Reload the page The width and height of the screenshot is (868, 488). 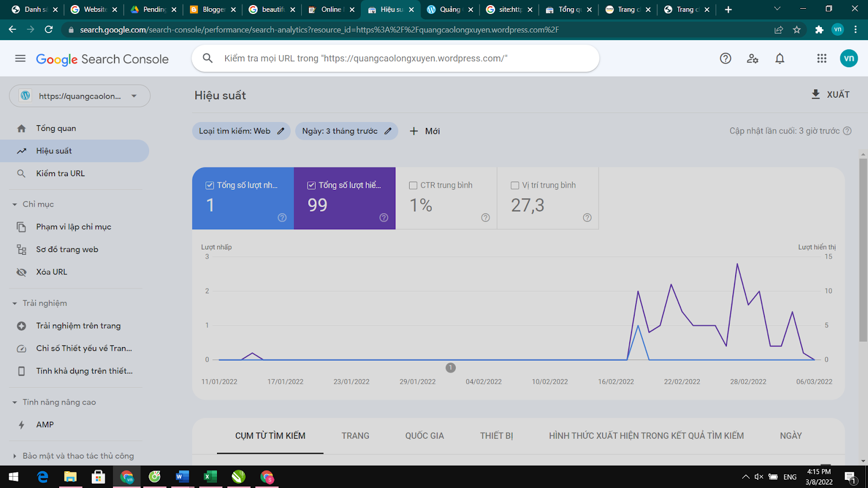point(49,29)
